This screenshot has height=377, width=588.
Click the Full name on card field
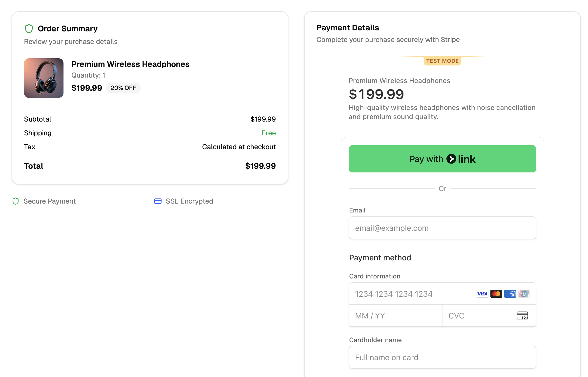click(x=442, y=357)
